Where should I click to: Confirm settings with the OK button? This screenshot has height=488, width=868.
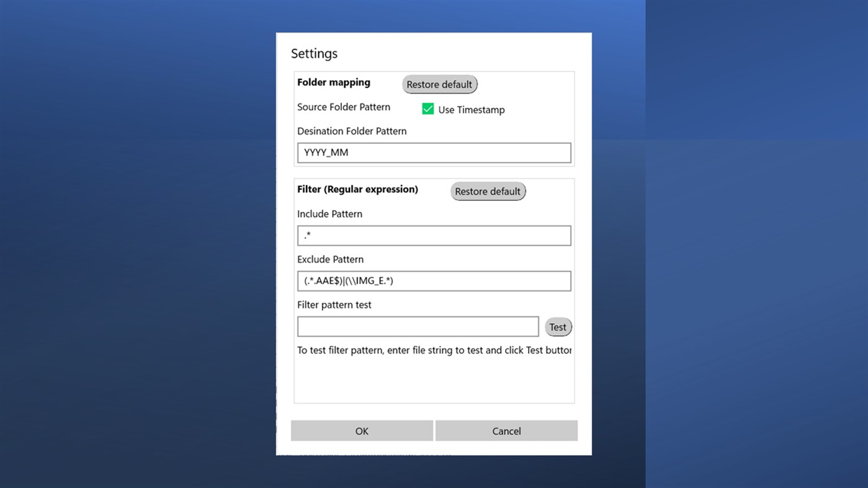click(362, 430)
